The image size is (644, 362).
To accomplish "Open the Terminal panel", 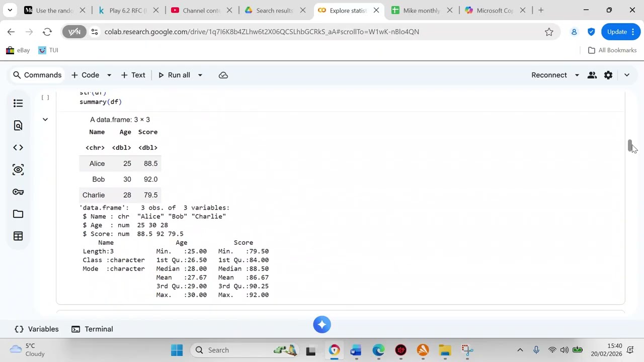I will coord(92,329).
